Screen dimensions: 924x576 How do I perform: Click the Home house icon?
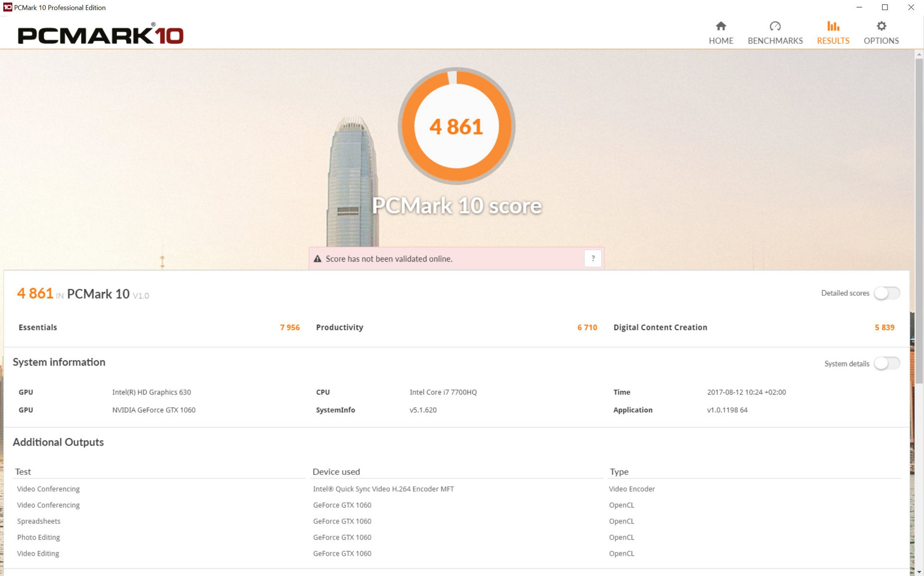720,26
